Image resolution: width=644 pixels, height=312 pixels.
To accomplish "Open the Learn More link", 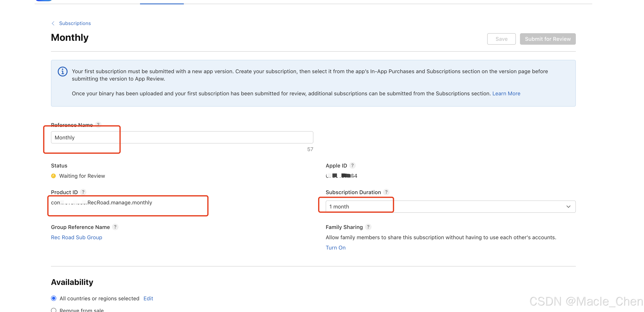I will 506,93.
